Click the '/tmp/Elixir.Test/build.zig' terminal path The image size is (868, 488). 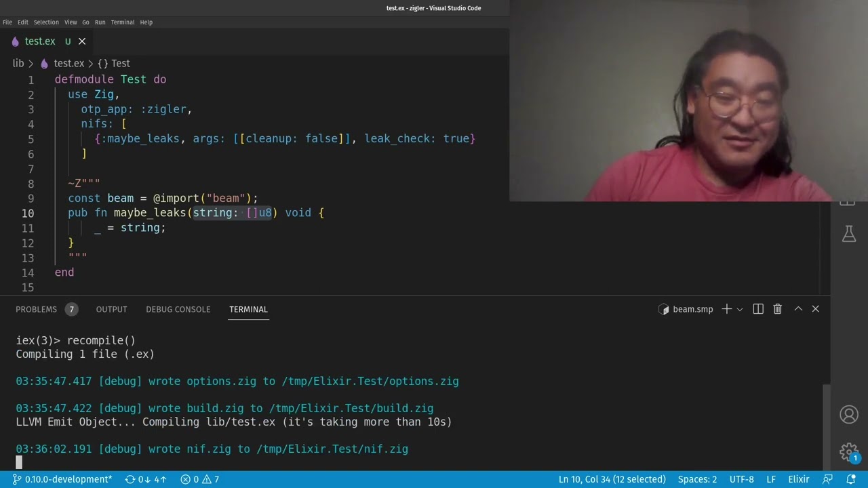click(351, 408)
